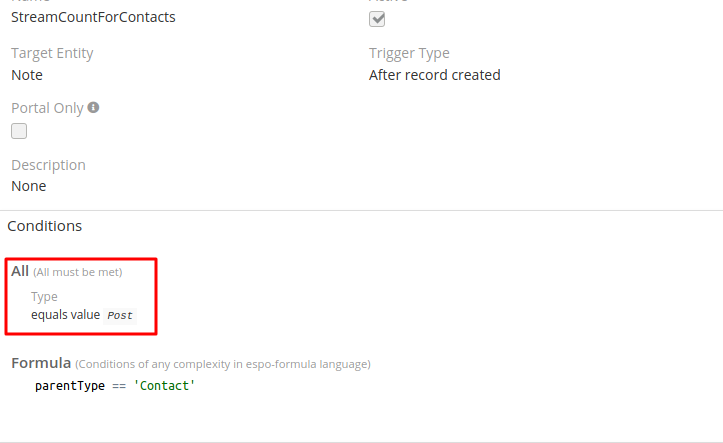
Task: Click the Formula section heading
Action: (41, 362)
